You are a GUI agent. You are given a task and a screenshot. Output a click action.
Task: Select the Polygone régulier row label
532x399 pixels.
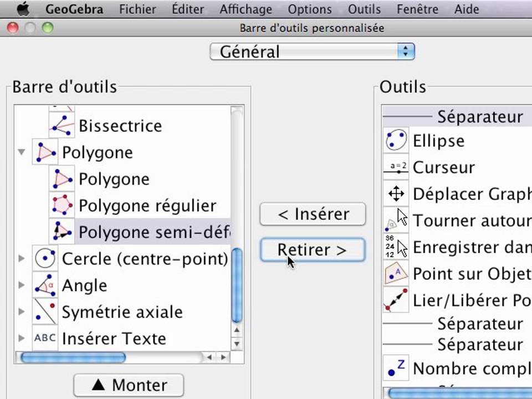click(x=147, y=206)
